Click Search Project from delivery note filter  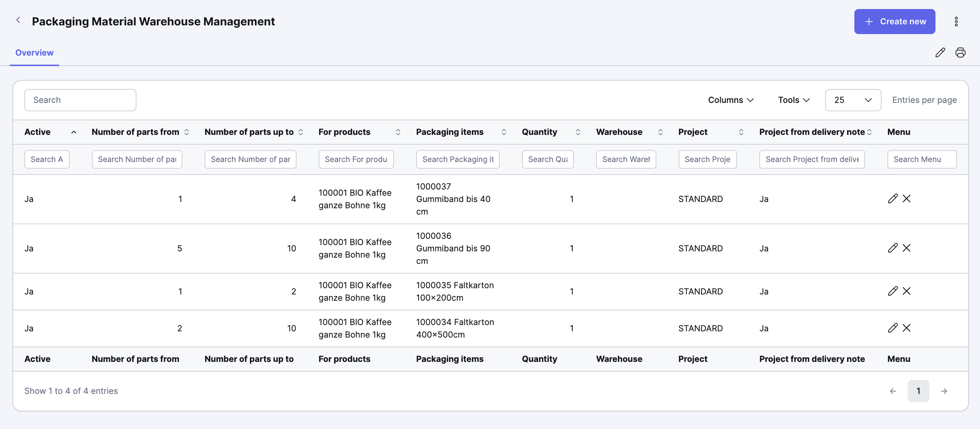[812, 159]
